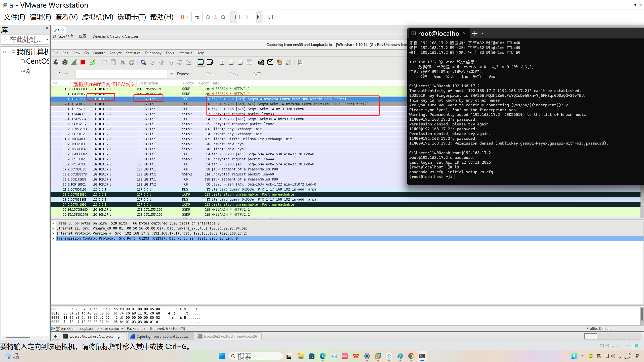Viewport: 644px width, 362px height.
Task: Click the Expression... filter button
Action: [187, 74]
